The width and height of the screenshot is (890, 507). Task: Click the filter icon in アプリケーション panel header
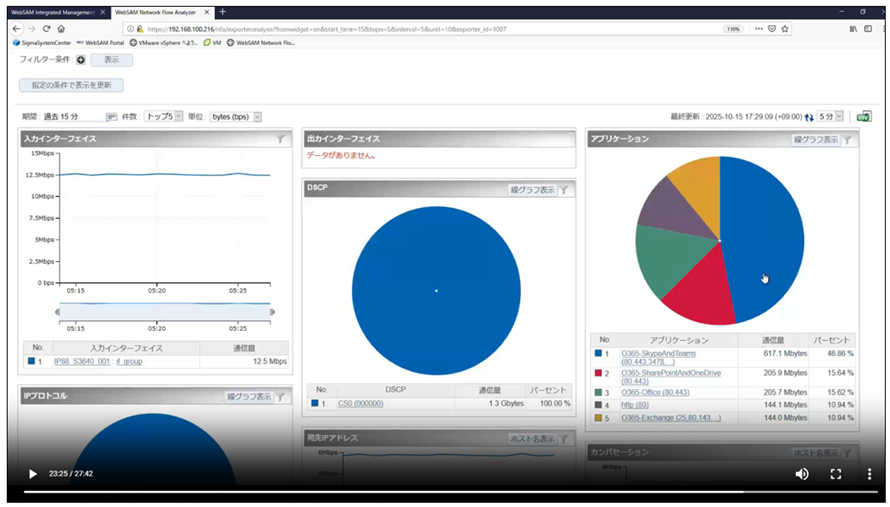(847, 140)
